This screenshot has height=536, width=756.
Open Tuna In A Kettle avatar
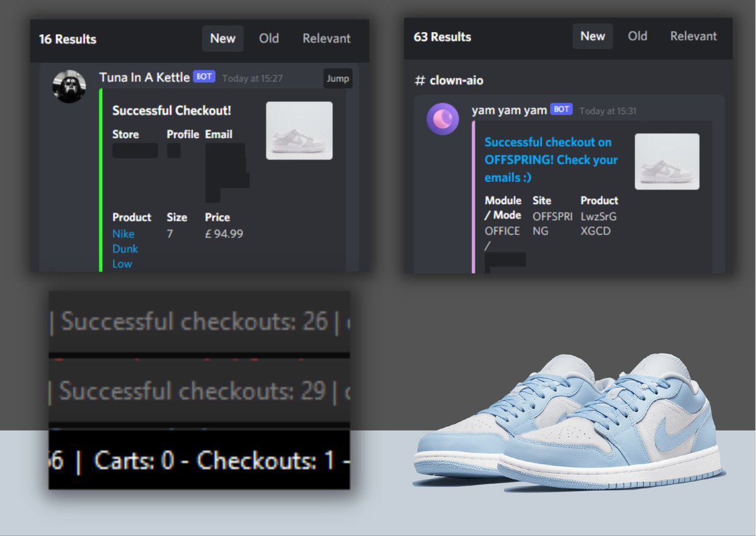[69, 86]
